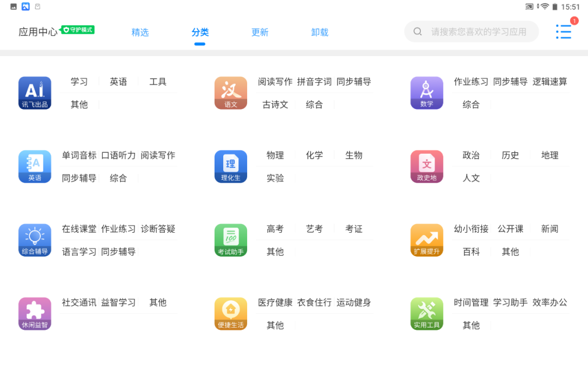The width and height of the screenshot is (588, 368).
Task: Open 时间管理 under 实用工具
Action: 471,303
